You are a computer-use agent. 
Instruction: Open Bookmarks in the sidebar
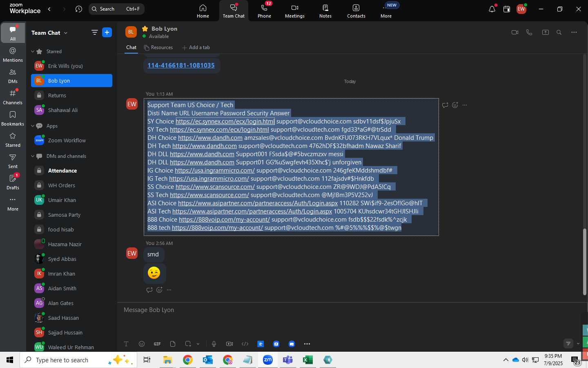[x=13, y=118]
